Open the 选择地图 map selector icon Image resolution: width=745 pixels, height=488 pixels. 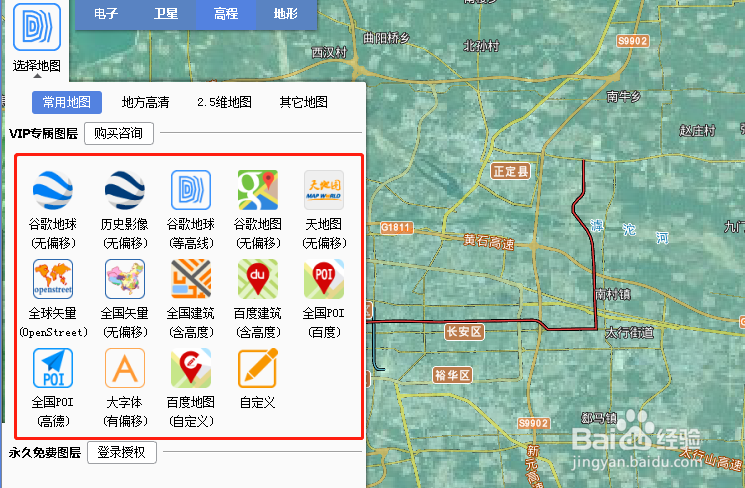[x=37, y=27]
